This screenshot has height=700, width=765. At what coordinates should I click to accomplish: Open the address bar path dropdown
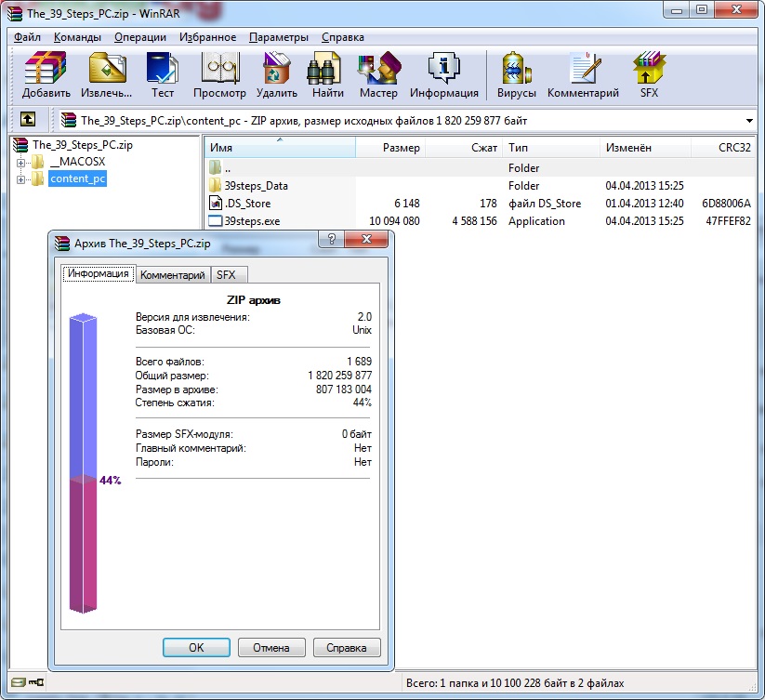(749, 121)
